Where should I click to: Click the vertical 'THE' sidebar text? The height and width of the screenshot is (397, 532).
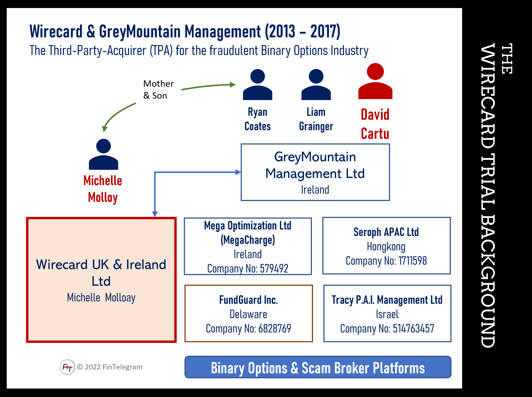(x=507, y=59)
